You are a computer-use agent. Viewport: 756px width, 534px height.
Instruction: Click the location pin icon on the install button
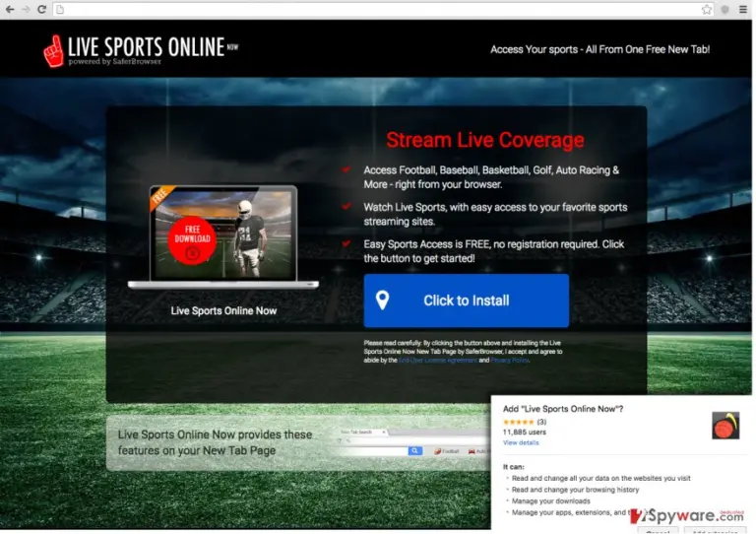382,300
